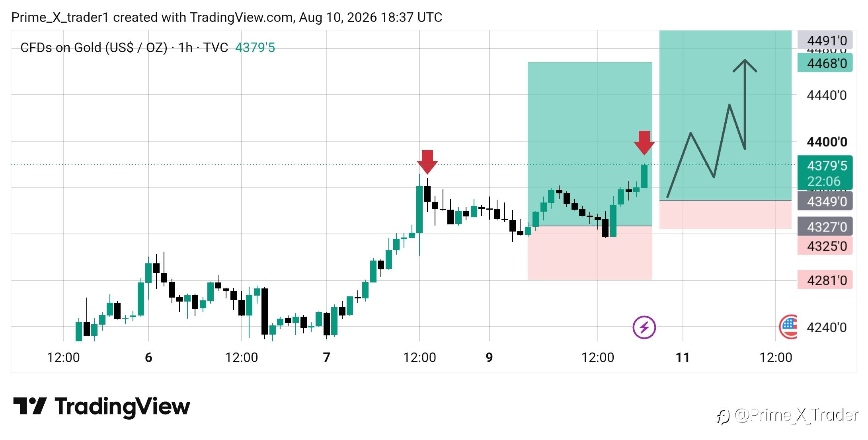Screen dimensions: 868x440
Task: Select the first green long-position profit zone
Action: [x=590, y=144]
